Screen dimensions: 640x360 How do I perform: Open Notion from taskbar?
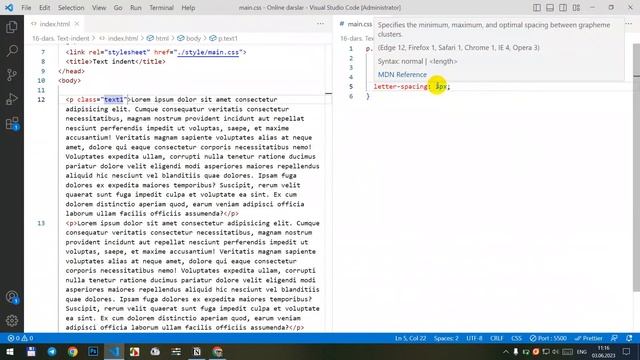(x=197, y=352)
